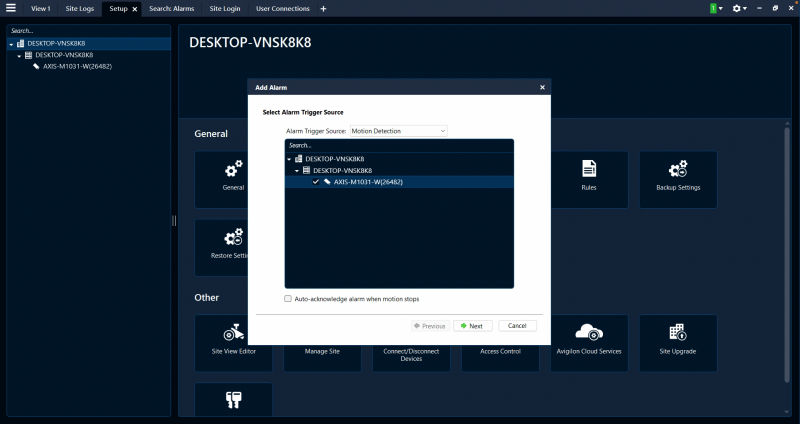800x424 pixels.
Task: Switch to the Search: Alarms tab
Action: click(x=171, y=9)
